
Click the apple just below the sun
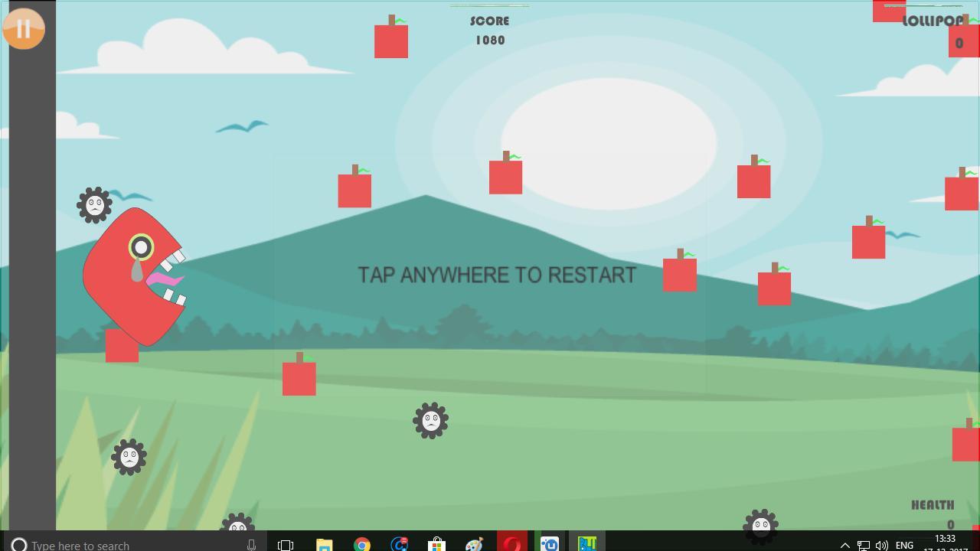coord(505,177)
